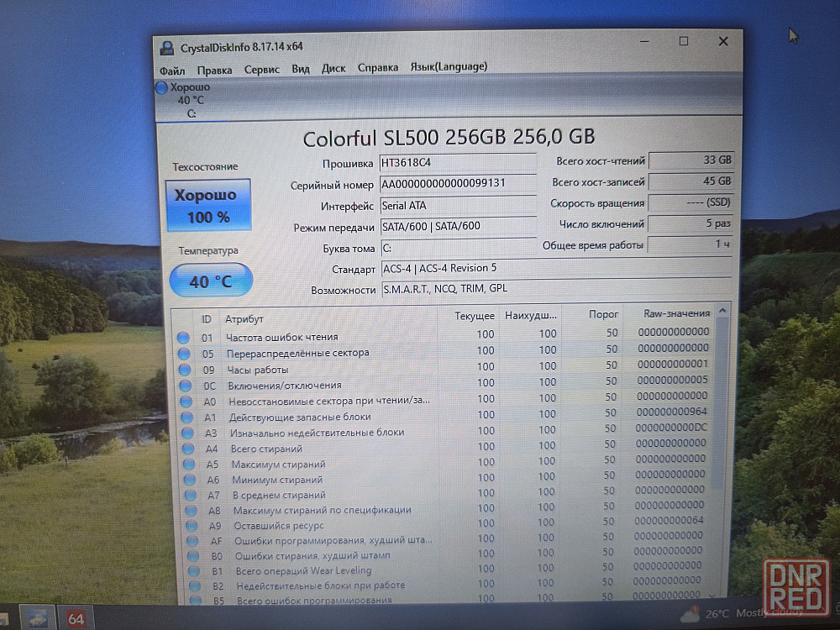Click status circle for attribute 01
The width and height of the screenshot is (840, 630).
(x=183, y=338)
